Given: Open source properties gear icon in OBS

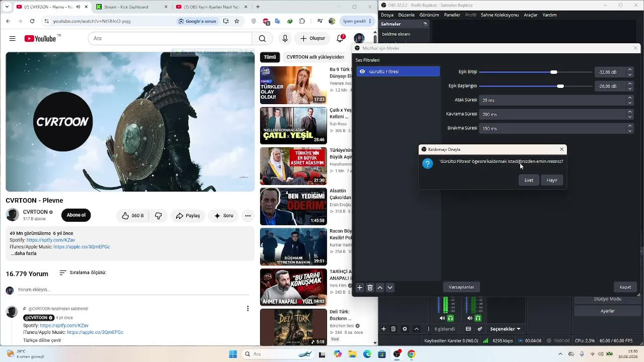Looking at the screenshot, I should click(405, 329).
